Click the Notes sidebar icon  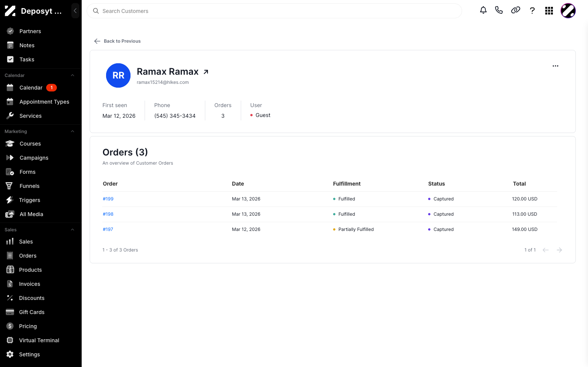[10, 45]
